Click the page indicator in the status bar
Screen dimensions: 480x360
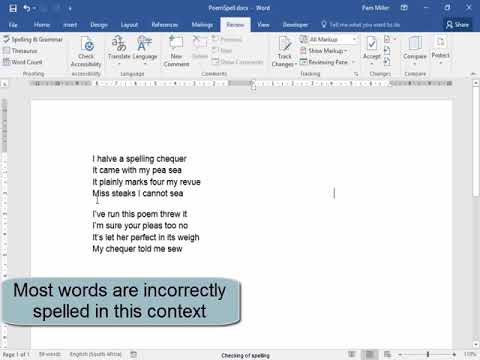[x=16, y=355]
